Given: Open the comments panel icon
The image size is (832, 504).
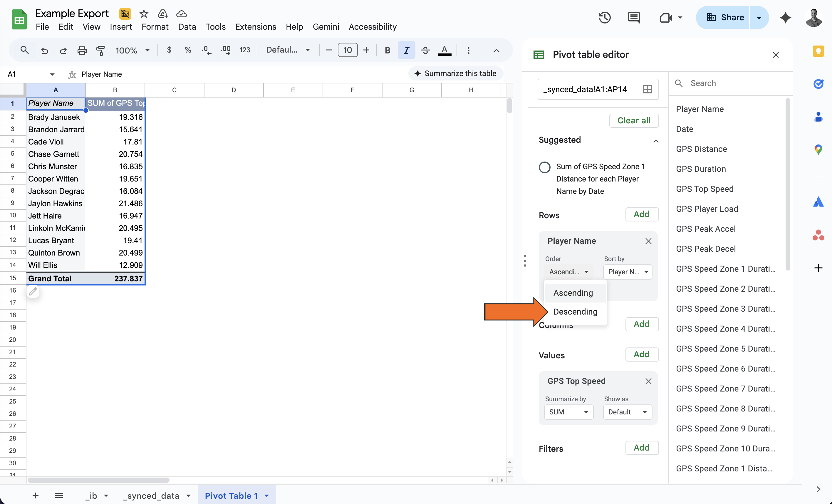Looking at the screenshot, I should click(x=634, y=17).
